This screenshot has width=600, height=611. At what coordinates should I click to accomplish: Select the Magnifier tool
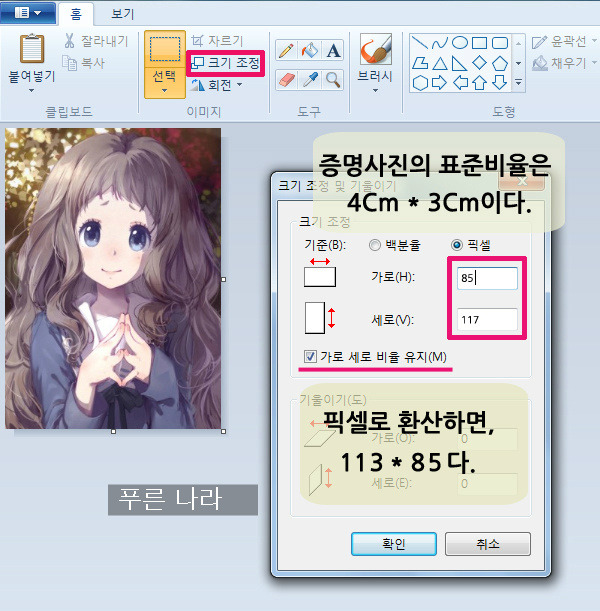333,80
